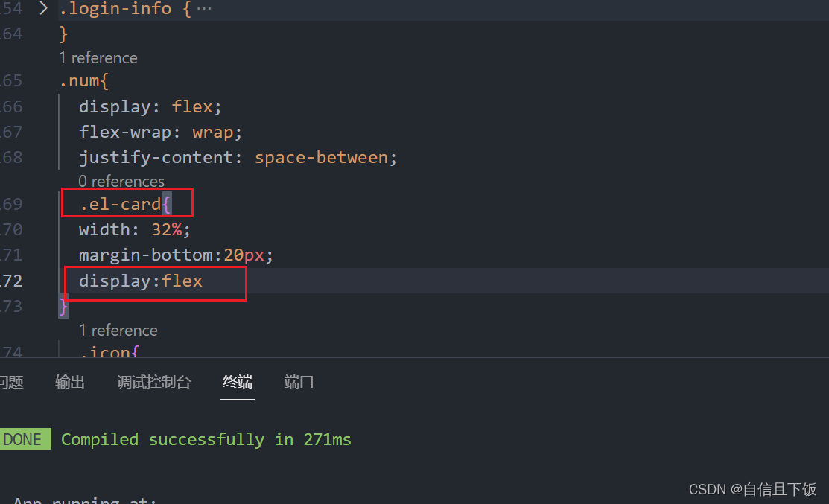The height and width of the screenshot is (504, 829).
Task: Select the 调试控制台 tab
Action: [x=154, y=382]
